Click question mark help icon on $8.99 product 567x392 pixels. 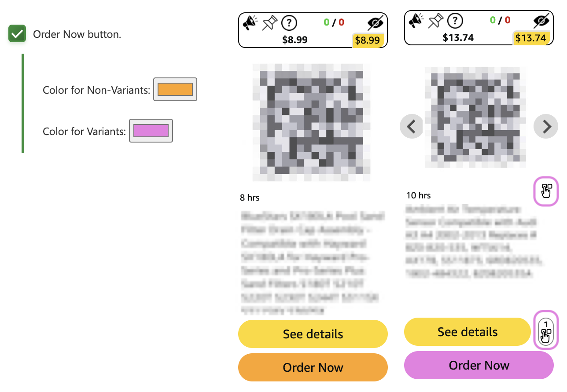click(x=289, y=22)
